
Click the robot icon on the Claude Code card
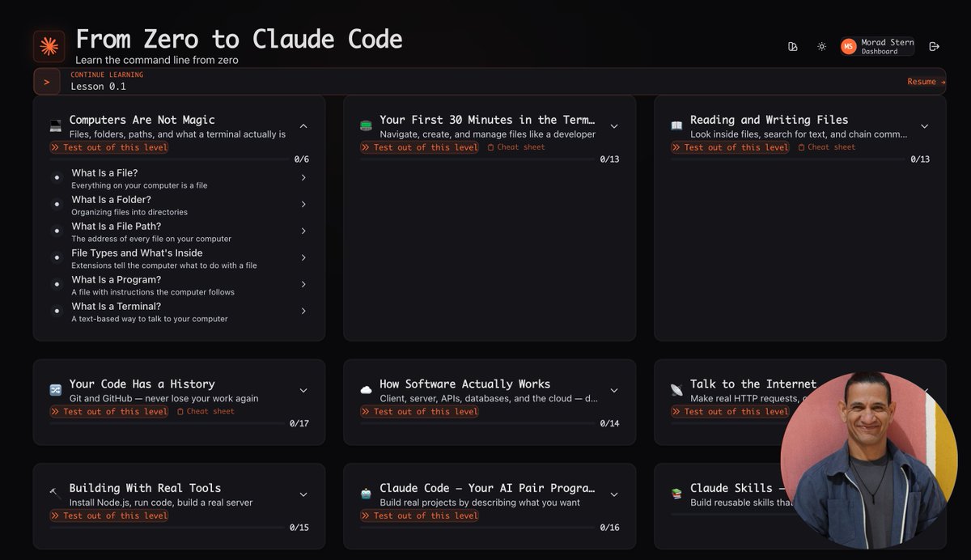point(366,494)
